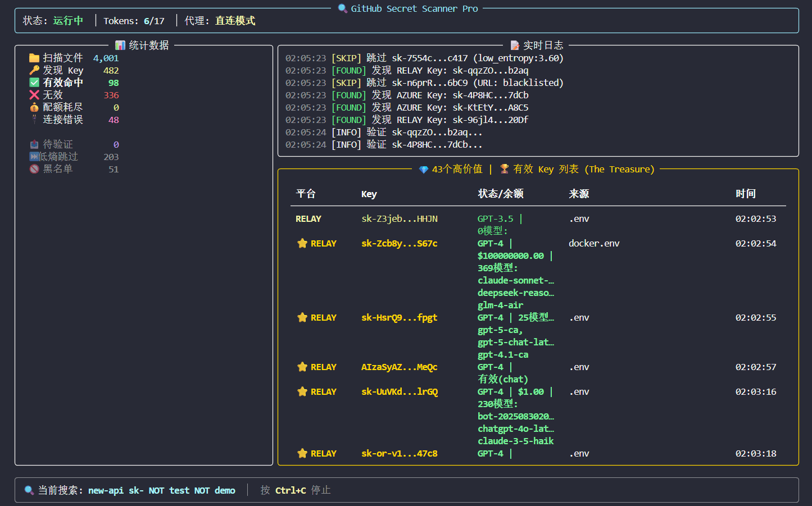Select the sk-Z3jeb...HHJN key entry
812x506 pixels.
(x=400, y=218)
